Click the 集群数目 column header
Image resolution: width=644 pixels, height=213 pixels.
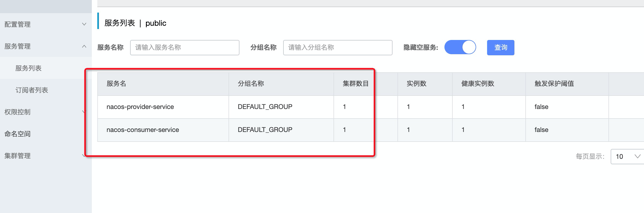356,84
